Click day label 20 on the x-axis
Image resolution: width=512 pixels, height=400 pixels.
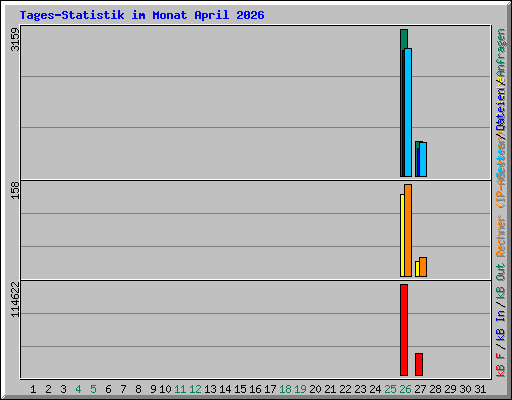(x=315, y=389)
